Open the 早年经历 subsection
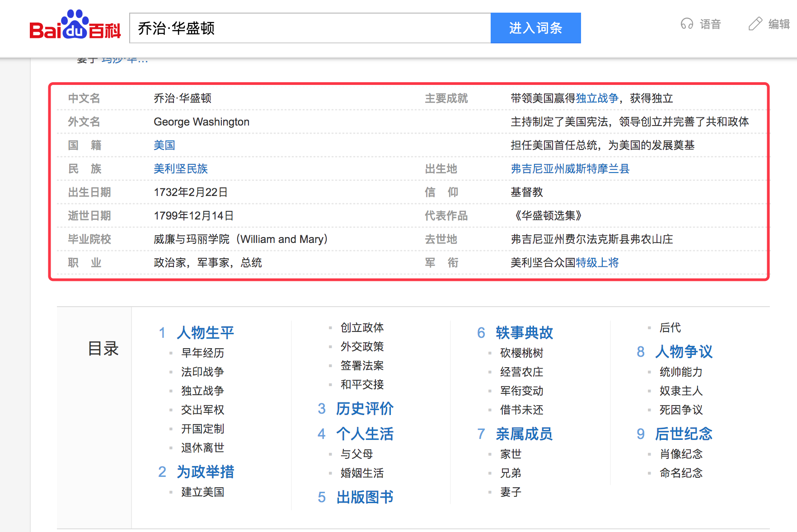The width and height of the screenshot is (797, 532). (202, 353)
